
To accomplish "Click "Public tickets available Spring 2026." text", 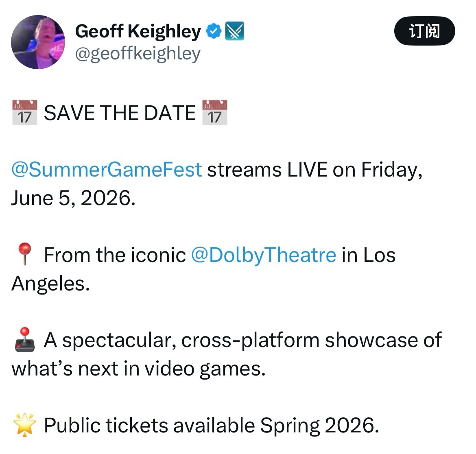I will 211,426.
